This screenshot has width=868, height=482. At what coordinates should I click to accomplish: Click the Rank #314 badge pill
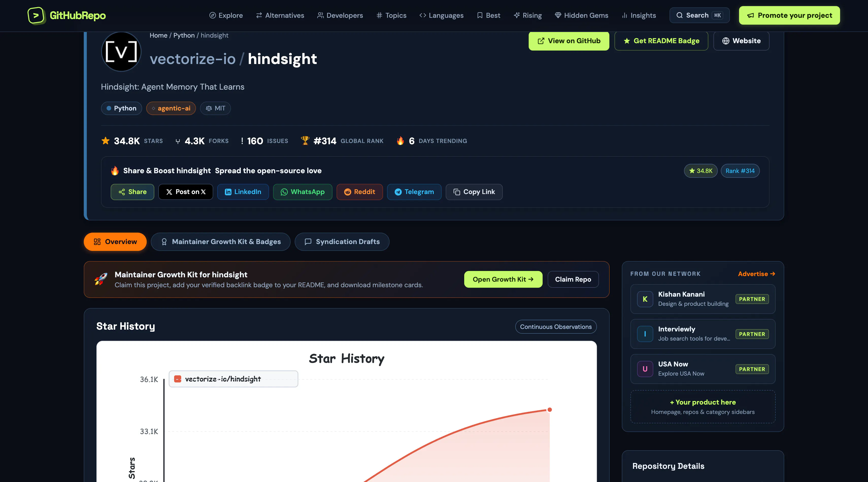click(740, 171)
